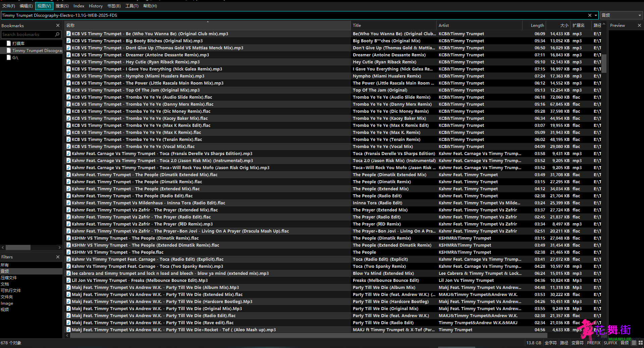Viewport: 644px width, 348px height.
Task: Select the 压缩文件 filter
Action: [x=31, y=278]
